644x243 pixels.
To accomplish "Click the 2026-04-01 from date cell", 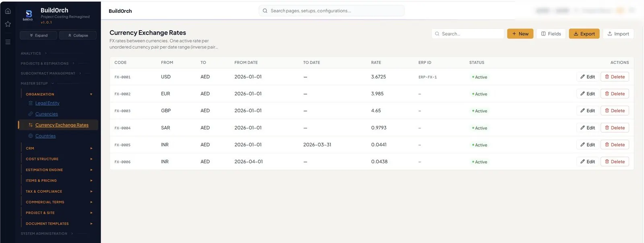I will (248, 162).
